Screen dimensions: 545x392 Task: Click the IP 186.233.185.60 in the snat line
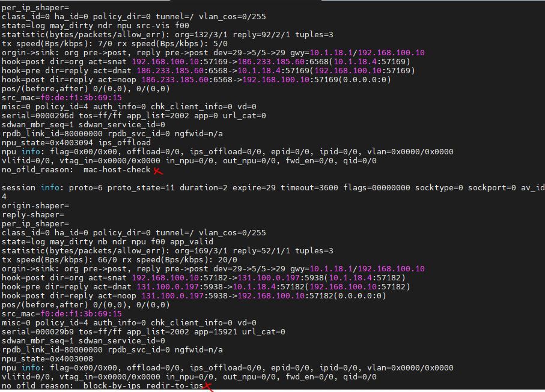pyautogui.click(x=271, y=61)
